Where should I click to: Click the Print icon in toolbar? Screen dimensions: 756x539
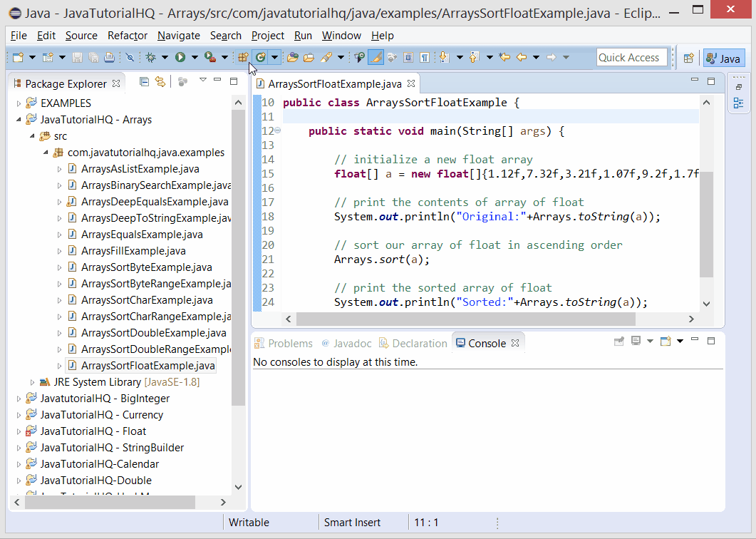110,58
